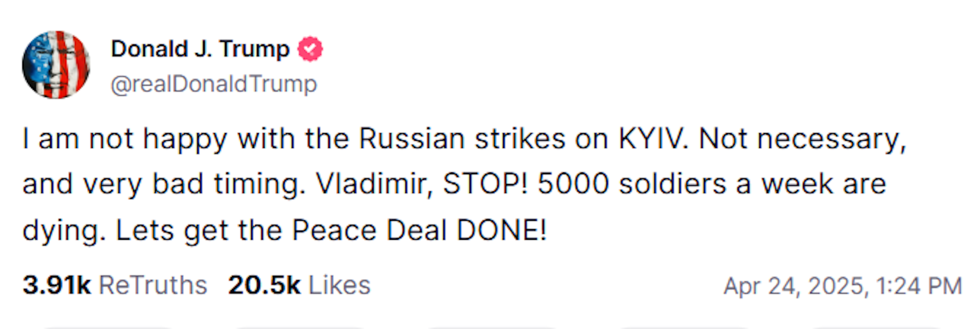Screen dimensions: 980x329
Task: Click the red verified checkmark badge
Action: 310,49
